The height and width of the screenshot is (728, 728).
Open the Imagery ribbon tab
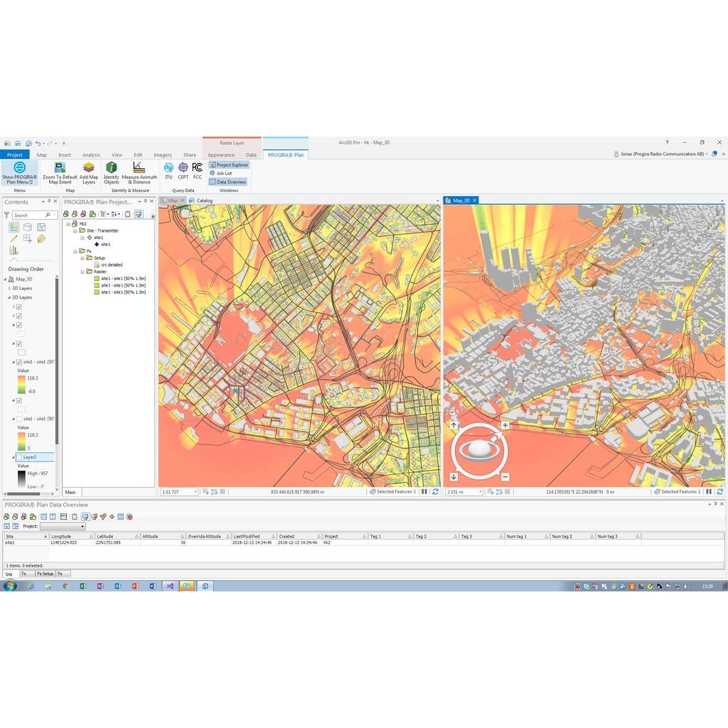(x=162, y=155)
